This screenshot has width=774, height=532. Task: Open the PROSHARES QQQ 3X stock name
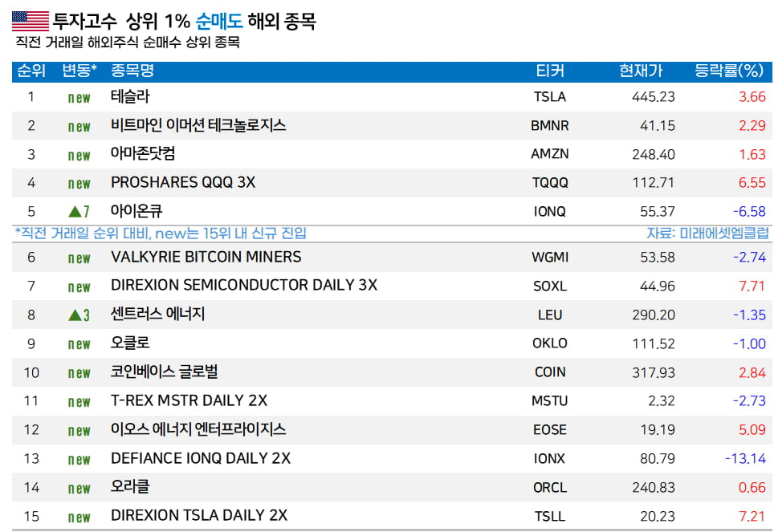[183, 183]
